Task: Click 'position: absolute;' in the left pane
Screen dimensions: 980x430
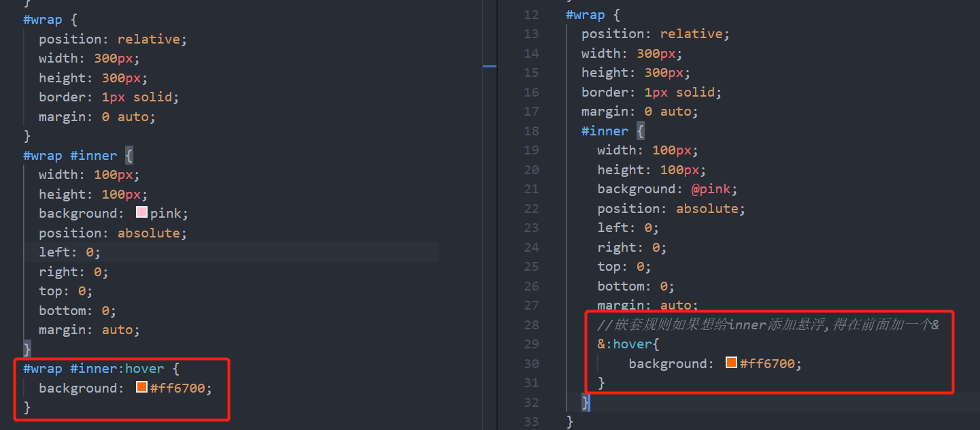Action: (112, 233)
